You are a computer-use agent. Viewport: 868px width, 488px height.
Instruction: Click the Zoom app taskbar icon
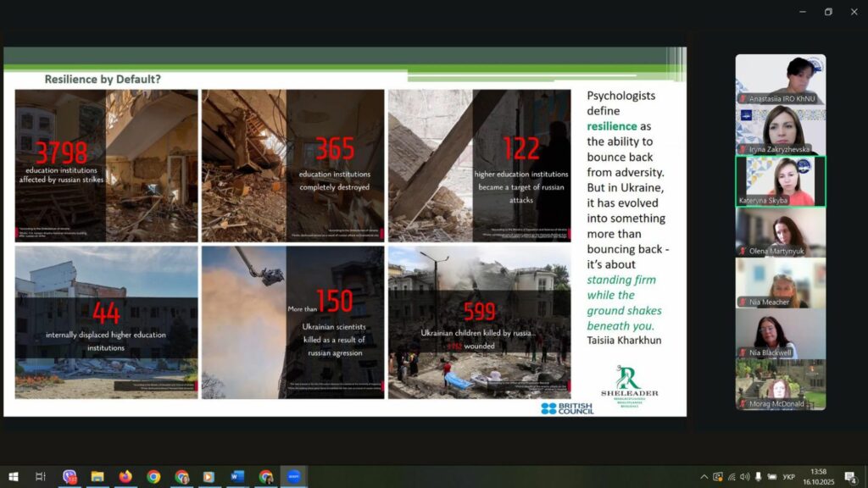[x=293, y=477]
